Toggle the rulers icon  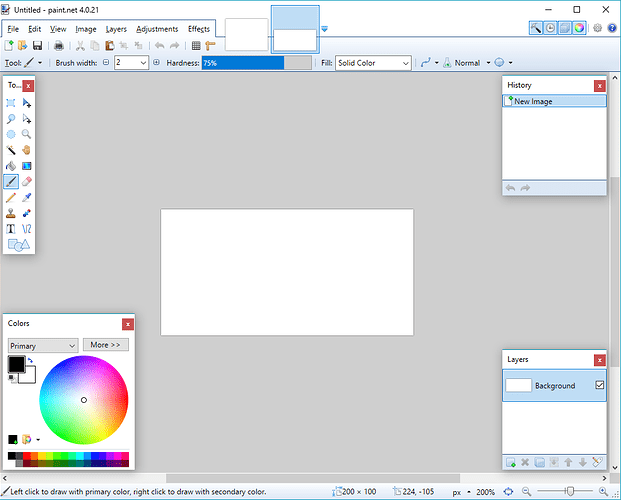[210, 46]
